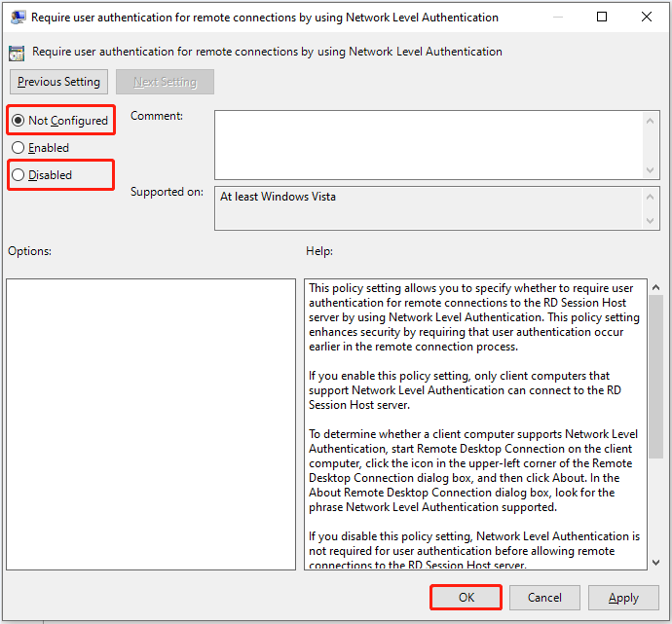Click the Supported on scroll up arrow
The width and height of the screenshot is (672, 624).
click(652, 196)
